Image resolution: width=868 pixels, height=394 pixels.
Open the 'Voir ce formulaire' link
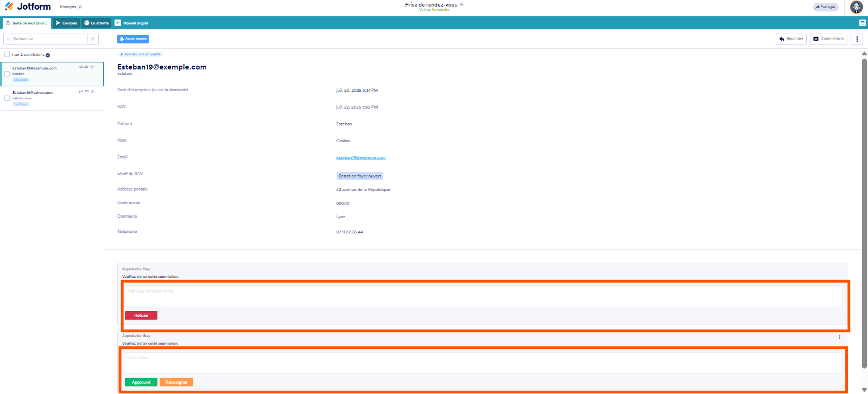434,10
